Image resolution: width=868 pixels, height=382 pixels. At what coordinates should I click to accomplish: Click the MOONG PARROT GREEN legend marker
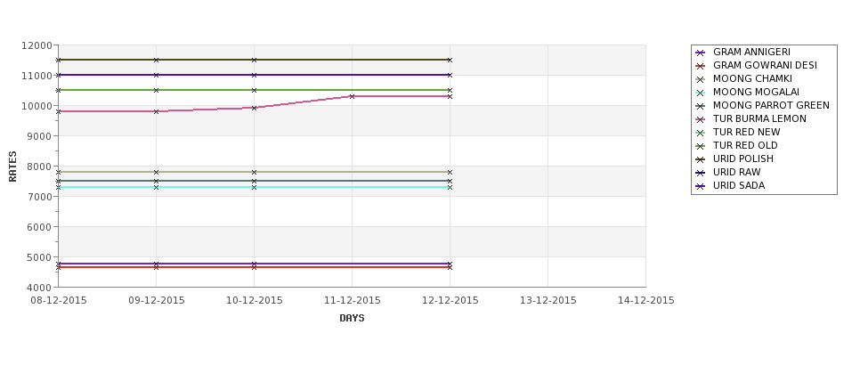701,106
